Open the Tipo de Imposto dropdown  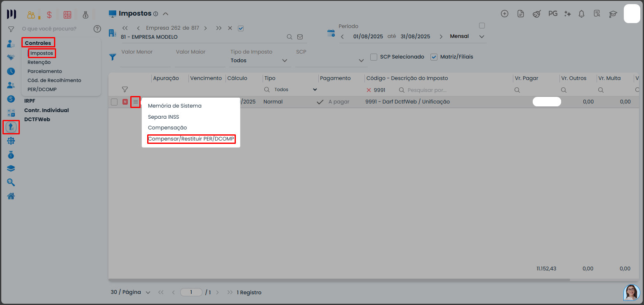coord(259,61)
